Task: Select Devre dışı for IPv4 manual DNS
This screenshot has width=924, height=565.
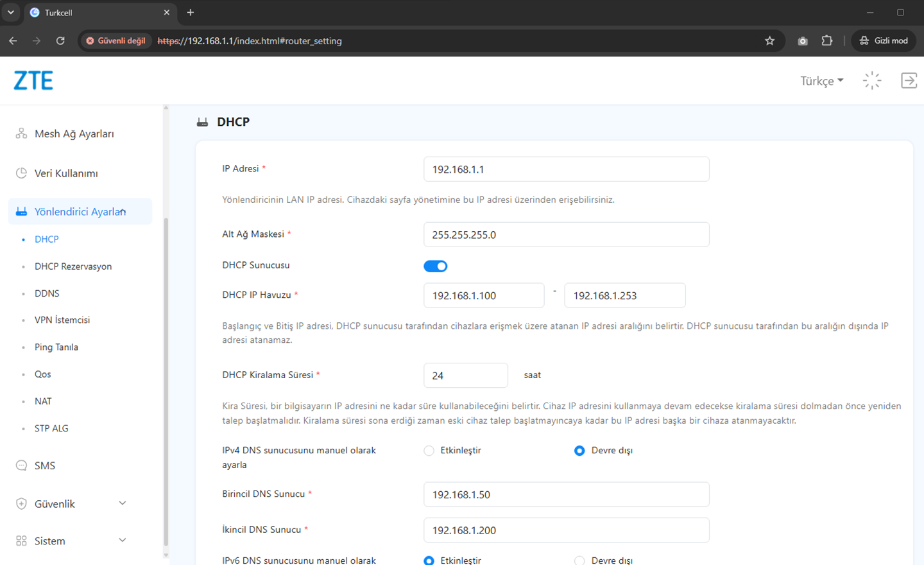Action: point(579,451)
